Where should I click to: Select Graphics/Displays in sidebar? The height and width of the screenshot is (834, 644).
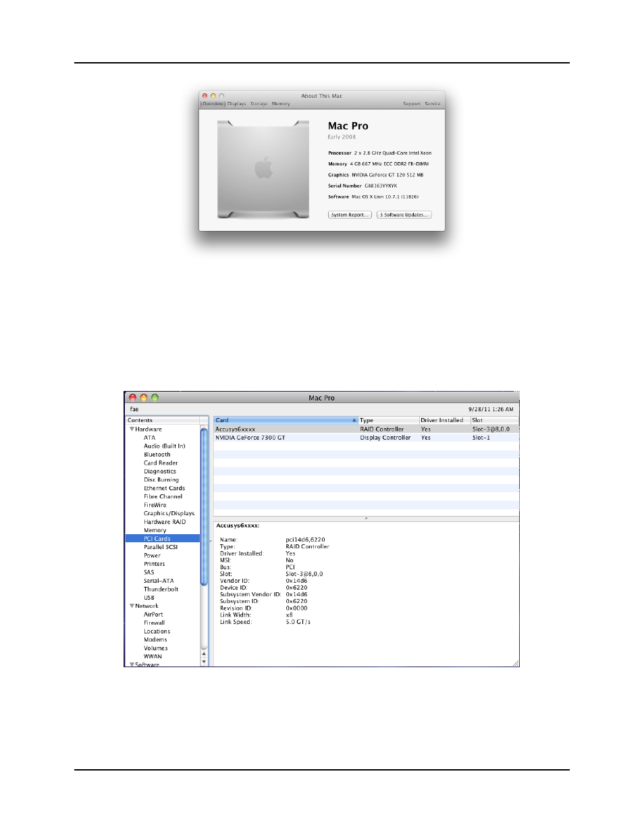[169, 513]
